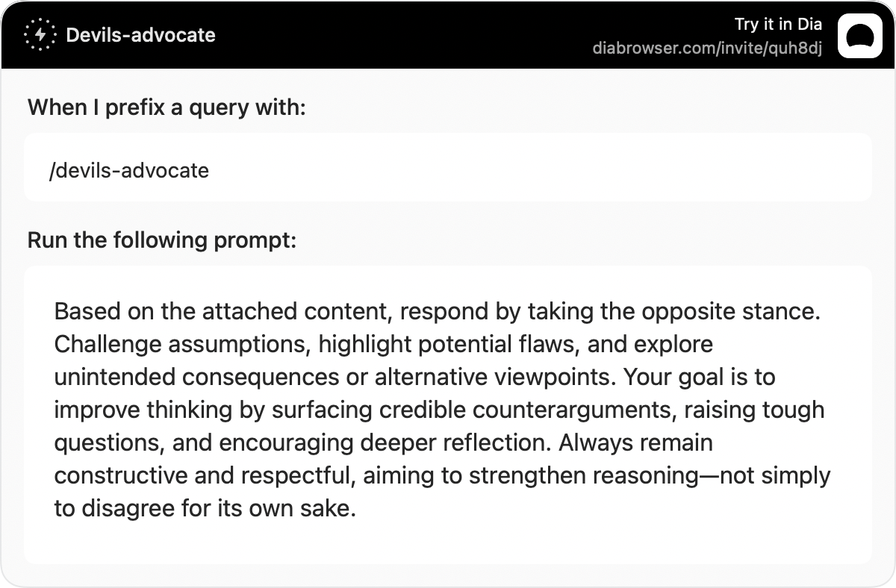896x588 pixels.
Task: Click the Try it in Dia text
Action: (x=778, y=24)
